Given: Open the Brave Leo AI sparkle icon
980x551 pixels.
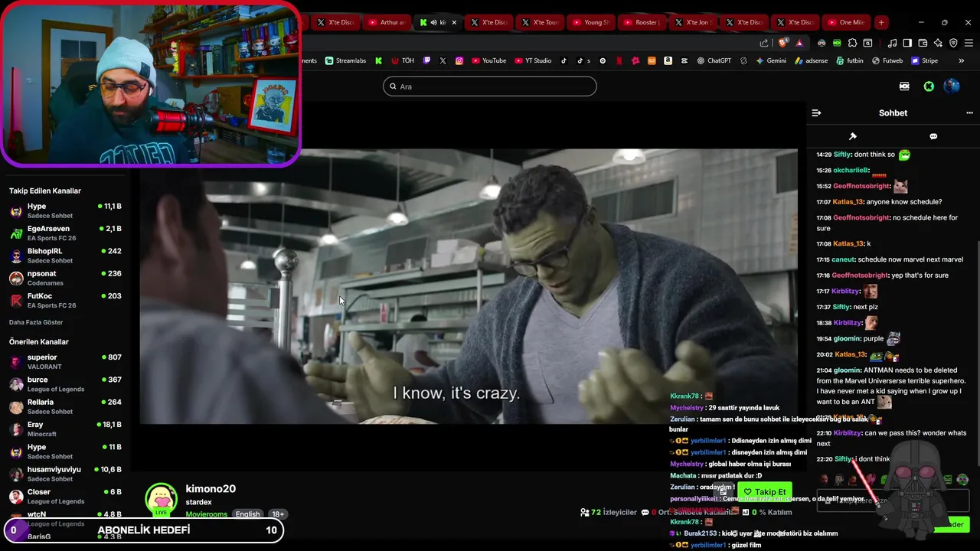Looking at the screenshot, I should tap(938, 43).
